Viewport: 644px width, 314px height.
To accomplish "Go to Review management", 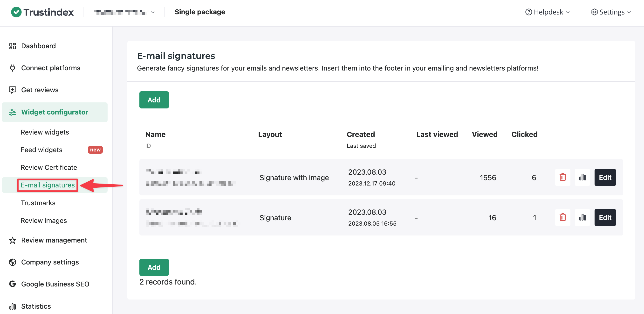I will [54, 240].
